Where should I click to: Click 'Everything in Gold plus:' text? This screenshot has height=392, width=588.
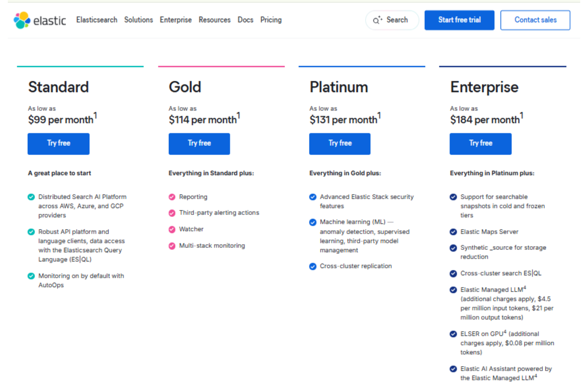[x=345, y=173]
